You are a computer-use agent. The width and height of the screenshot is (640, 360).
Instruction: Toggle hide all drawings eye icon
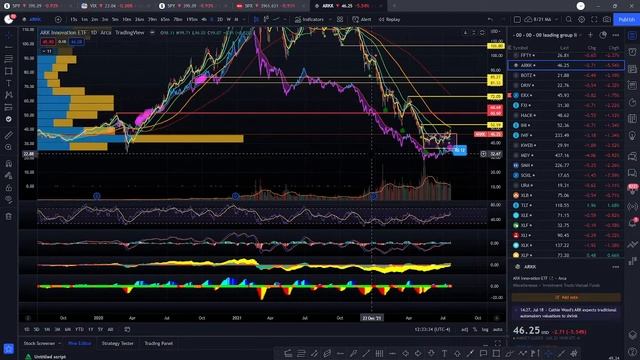(9, 200)
